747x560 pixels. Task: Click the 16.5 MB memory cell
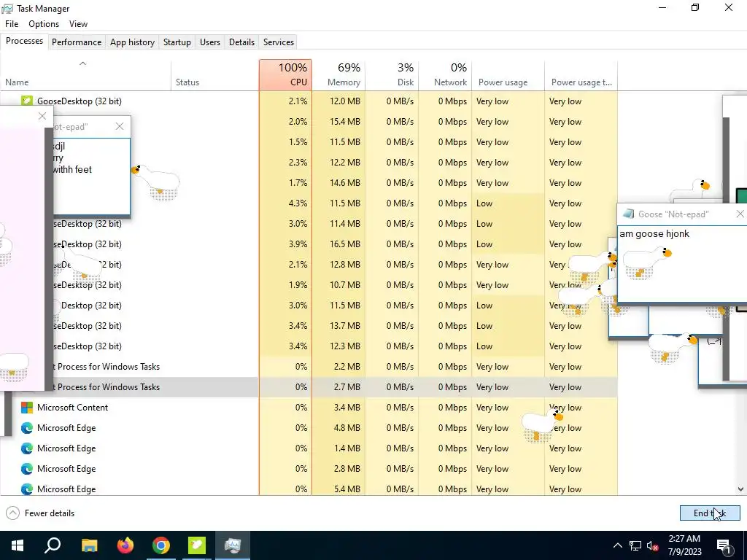click(338, 244)
